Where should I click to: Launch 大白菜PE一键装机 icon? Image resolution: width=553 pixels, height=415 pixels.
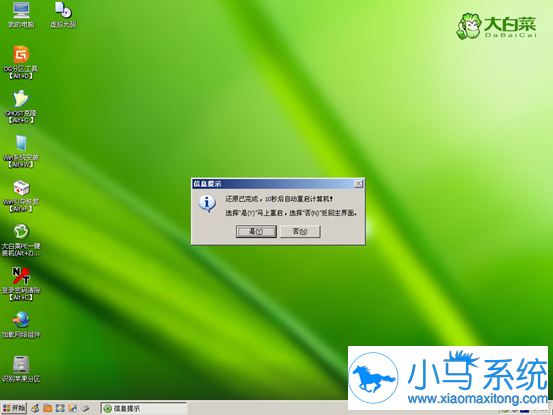pos(21,240)
